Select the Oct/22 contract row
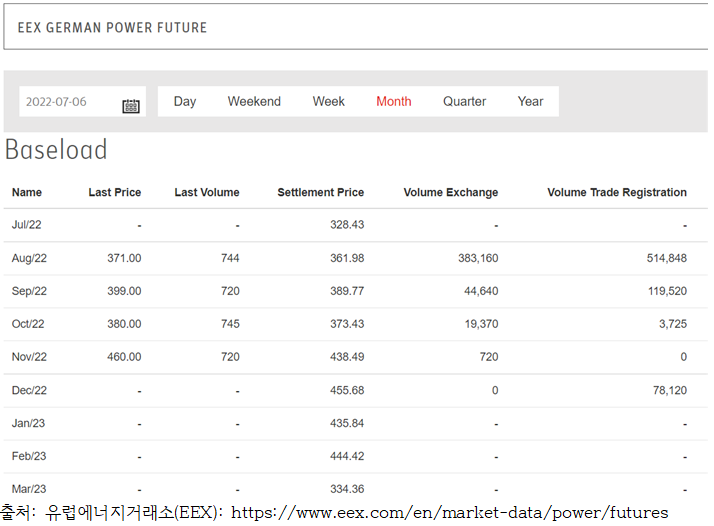 (29, 324)
